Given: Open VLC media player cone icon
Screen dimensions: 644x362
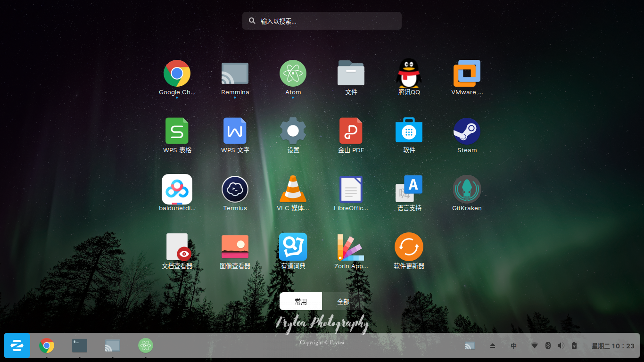Looking at the screenshot, I should pos(293,189).
